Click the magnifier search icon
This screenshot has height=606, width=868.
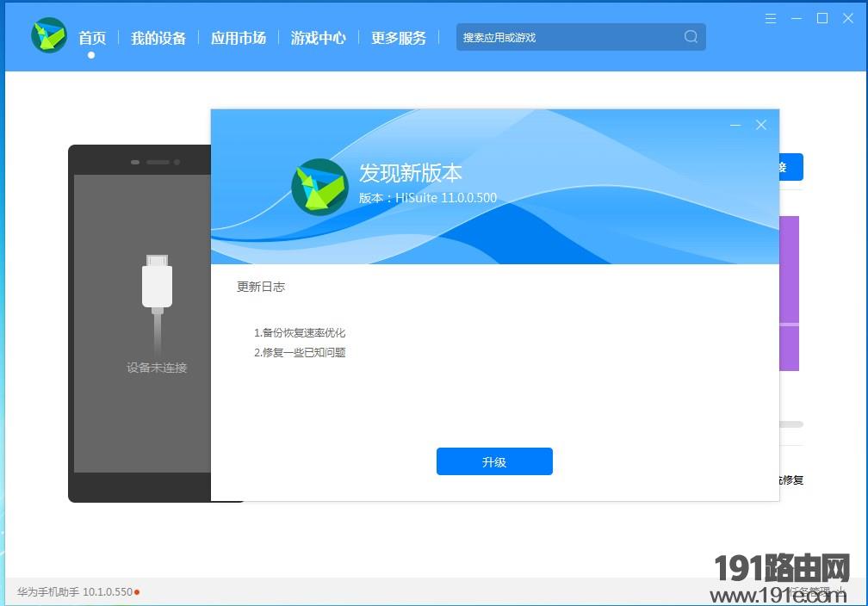pos(691,36)
